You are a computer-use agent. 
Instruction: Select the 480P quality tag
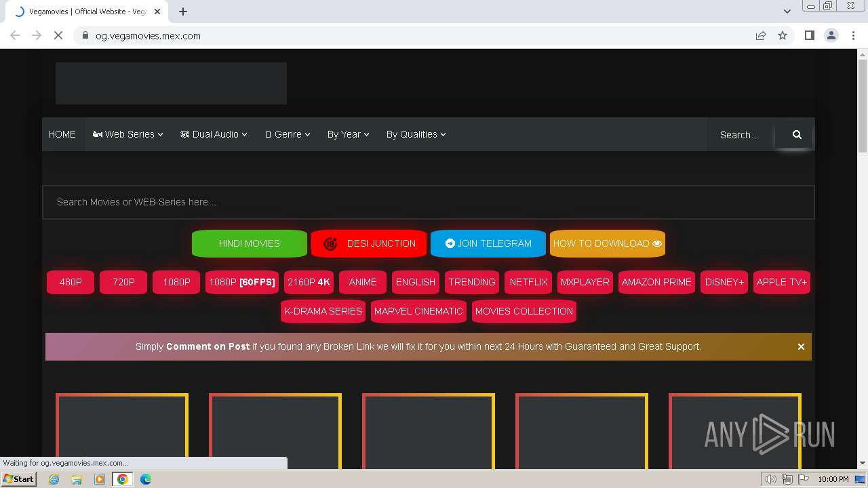click(71, 282)
